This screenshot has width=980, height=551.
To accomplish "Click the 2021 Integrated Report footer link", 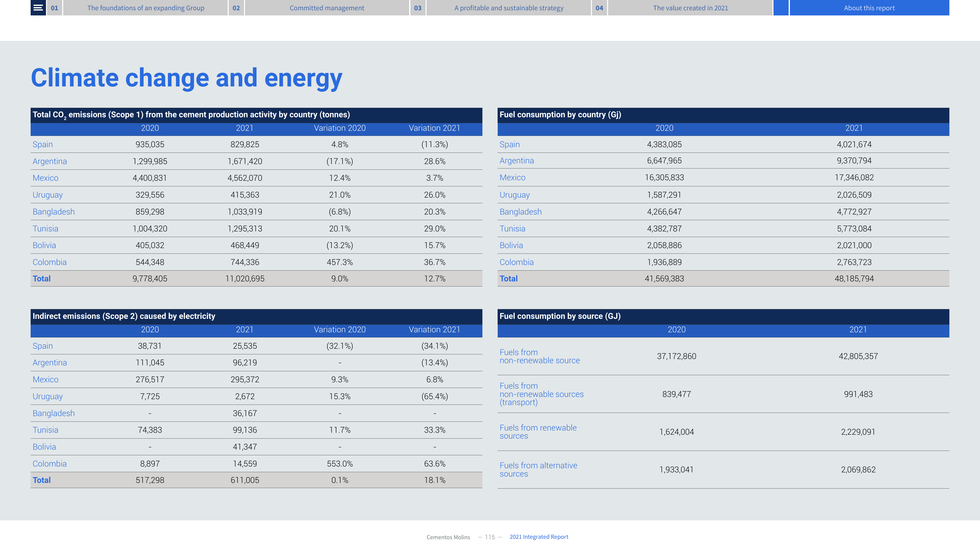I will (x=539, y=537).
